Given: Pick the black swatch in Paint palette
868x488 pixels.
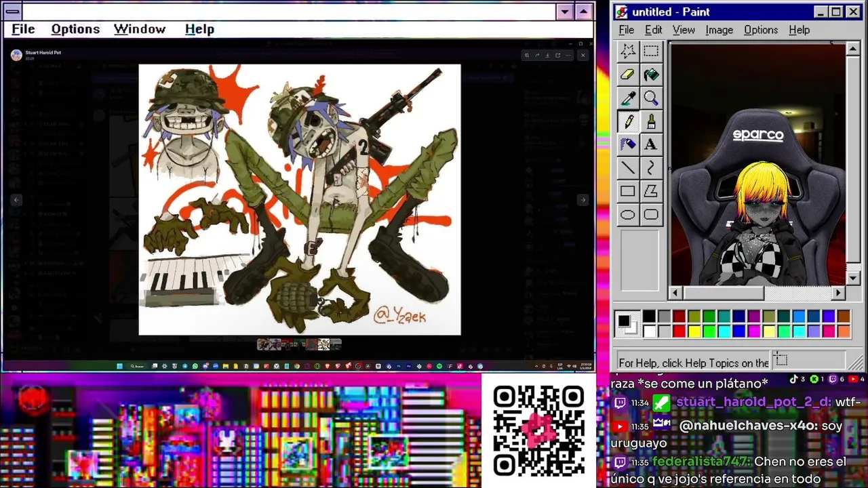Looking at the screenshot, I should click(650, 316).
